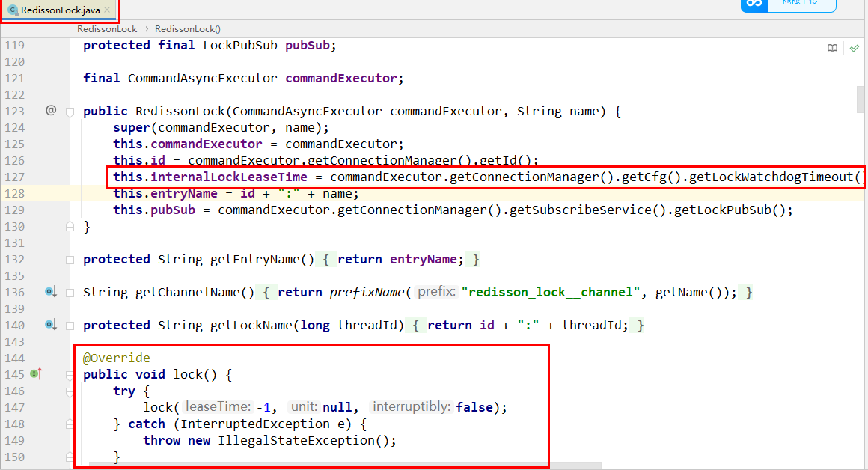868x470 pixels.
Task: Click the overridden-method gutter icon at line 140
Action: click(51, 325)
